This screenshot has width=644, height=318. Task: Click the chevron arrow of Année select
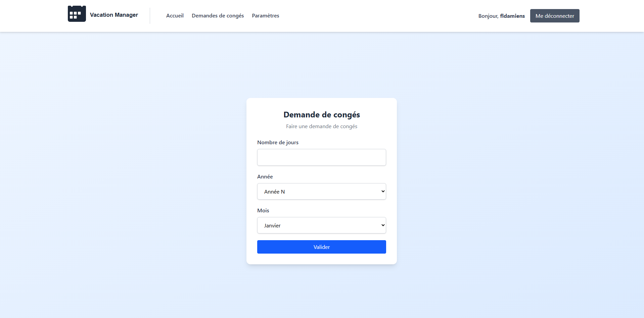coord(383,192)
